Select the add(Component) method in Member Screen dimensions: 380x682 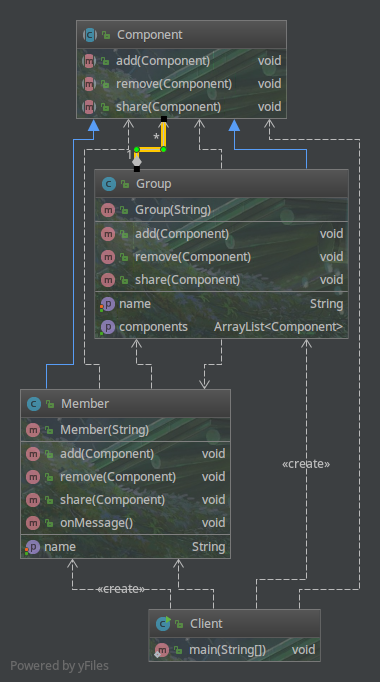pyautogui.click(x=125, y=454)
